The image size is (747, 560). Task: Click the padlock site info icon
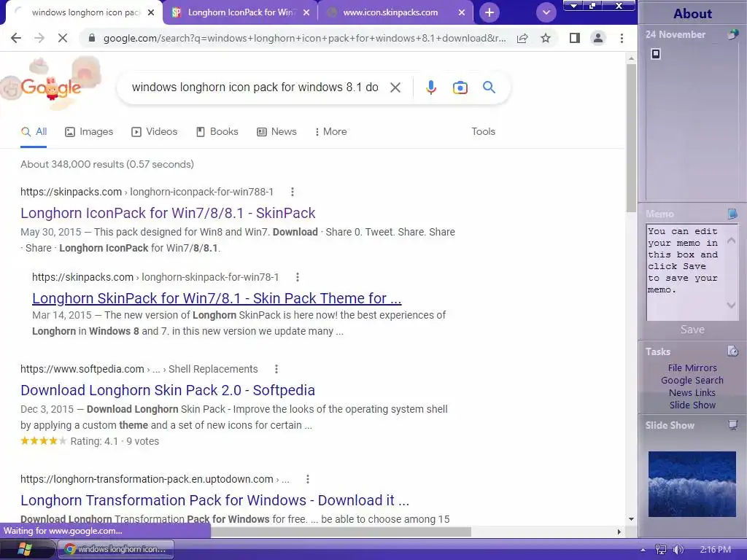(92, 38)
